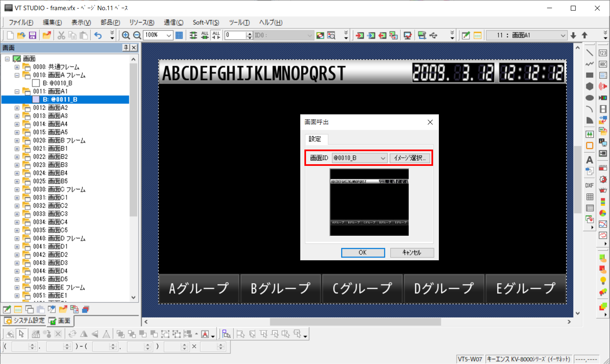Select the filled ellipse drawing tool

coord(589,98)
